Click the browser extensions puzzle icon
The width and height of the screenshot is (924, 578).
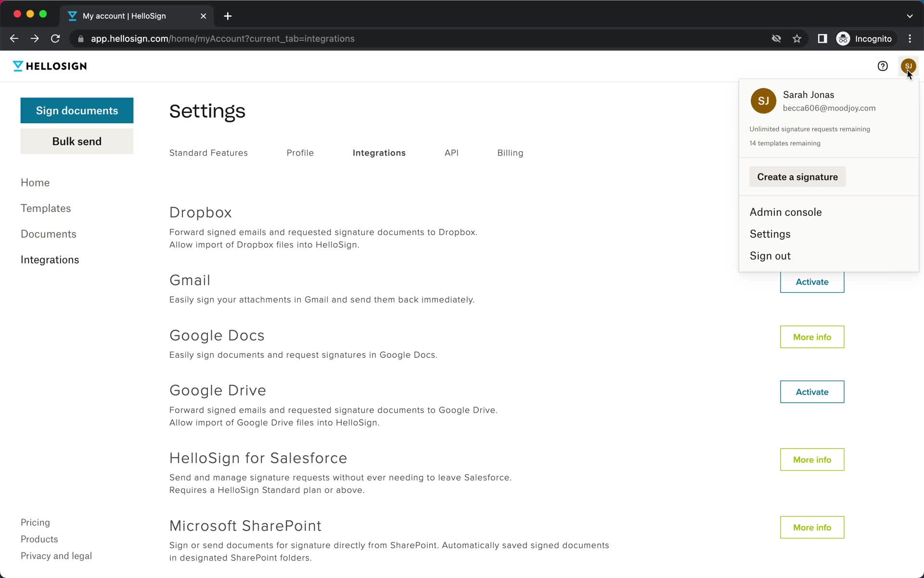821,39
